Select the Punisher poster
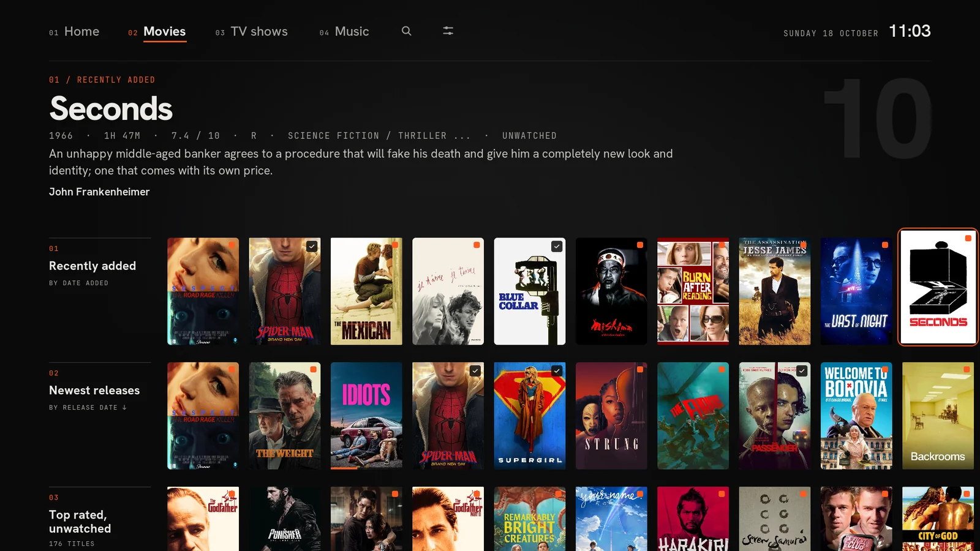980x551 pixels. pyautogui.click(x=285, y=519)
